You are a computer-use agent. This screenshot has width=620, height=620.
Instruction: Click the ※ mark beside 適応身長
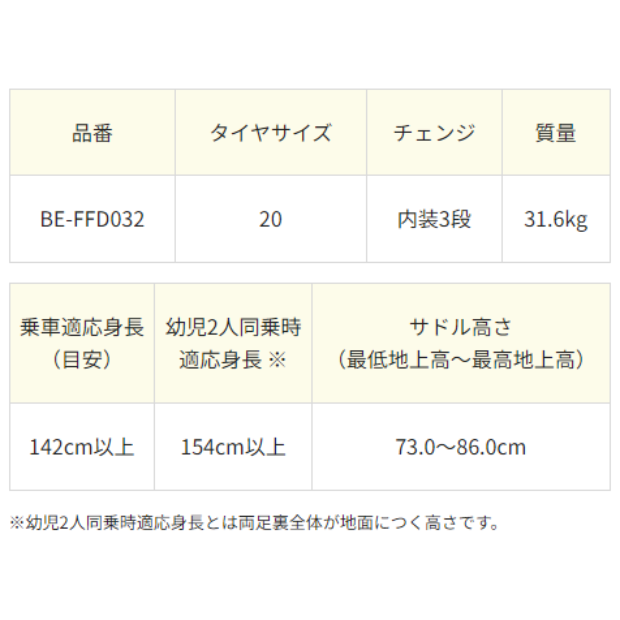click(x=278, y=359)
